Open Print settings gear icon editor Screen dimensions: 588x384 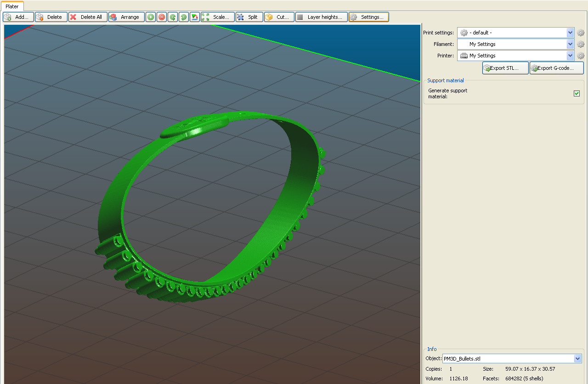[581, 33]
